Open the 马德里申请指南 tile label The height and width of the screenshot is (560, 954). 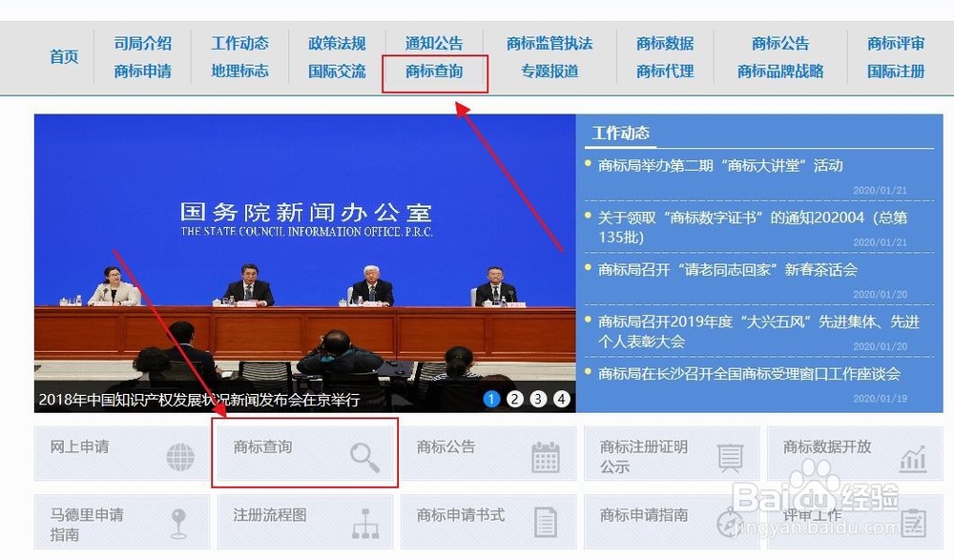(x=87, y=525)
